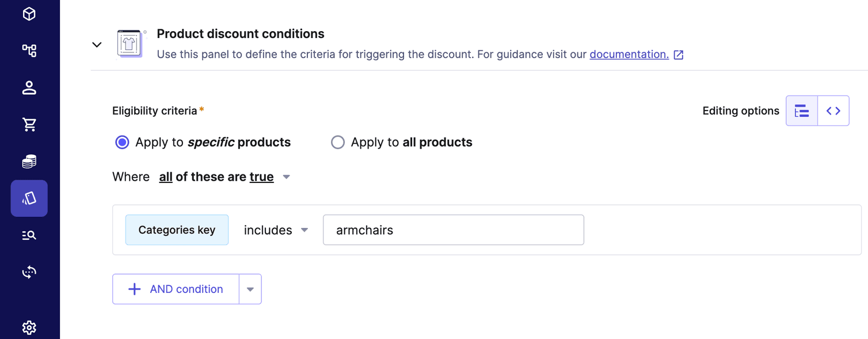Enable the tree editing view
This screenshot has height=339, width=868.
pos(802,111)
